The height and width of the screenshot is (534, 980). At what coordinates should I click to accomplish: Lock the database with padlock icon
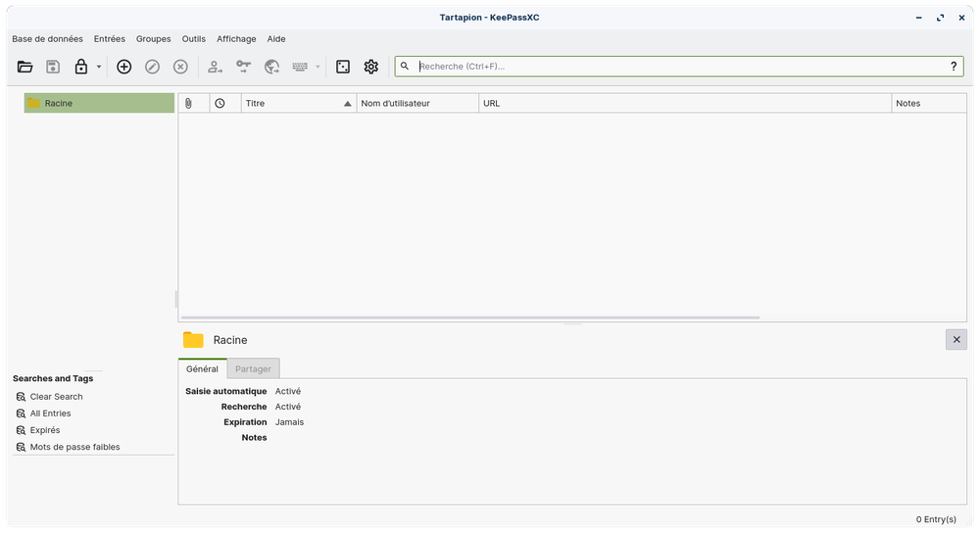[80, 67]
